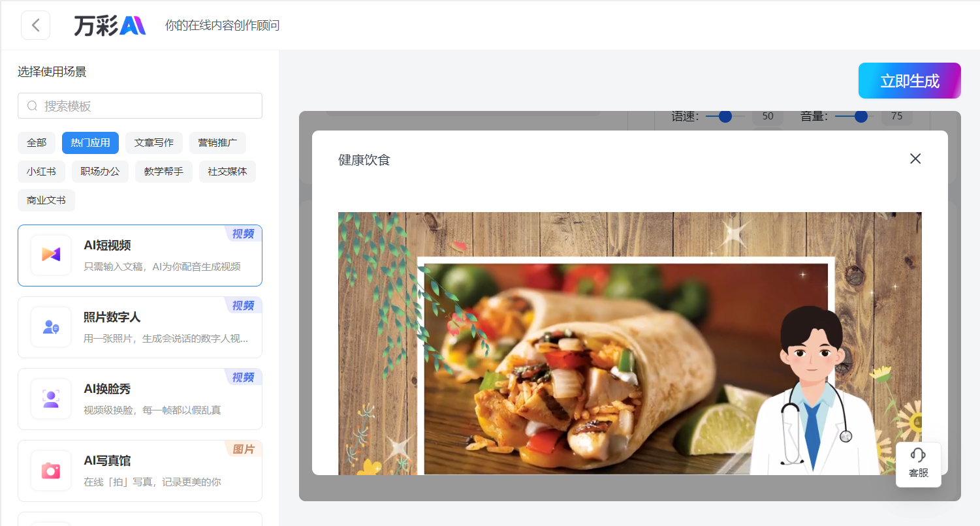Select the 文章写作 category filter

pos(154,143)
